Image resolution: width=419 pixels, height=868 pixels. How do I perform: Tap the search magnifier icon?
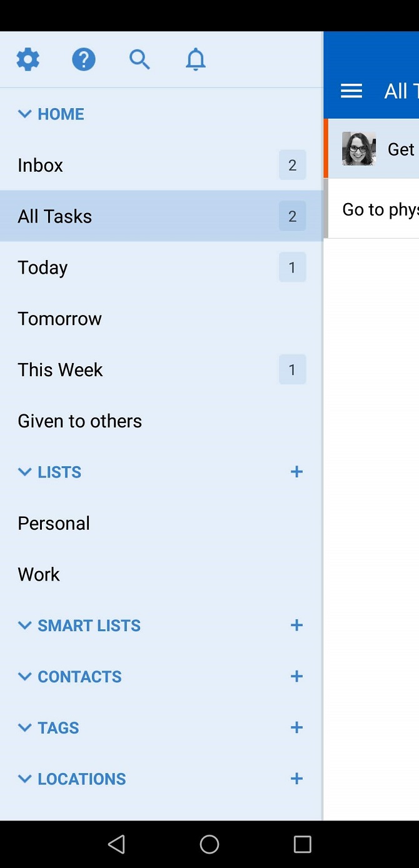(x=139, y=59)
